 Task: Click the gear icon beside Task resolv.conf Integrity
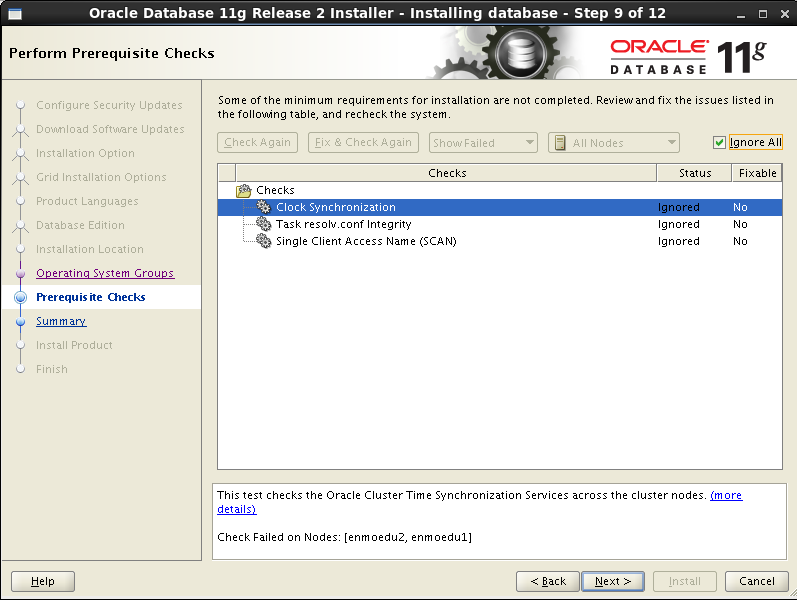click(x=263, y=224)
